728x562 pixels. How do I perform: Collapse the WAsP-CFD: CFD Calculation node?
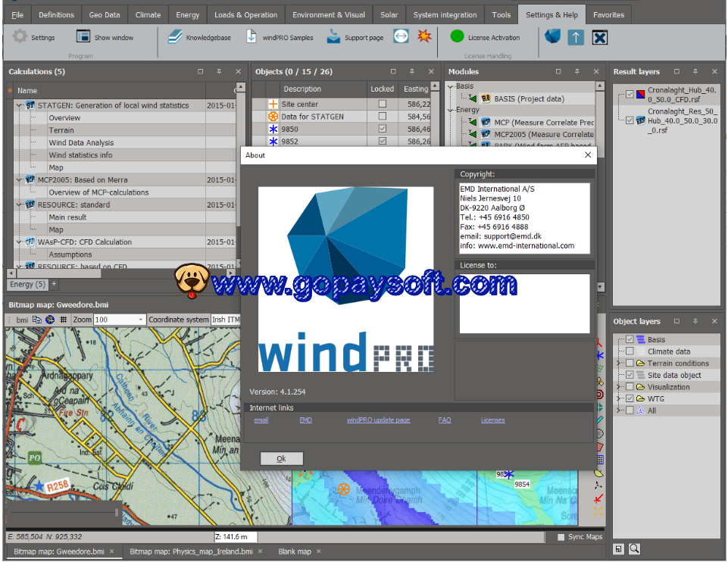pyautogui.click(x=19, y=242)
